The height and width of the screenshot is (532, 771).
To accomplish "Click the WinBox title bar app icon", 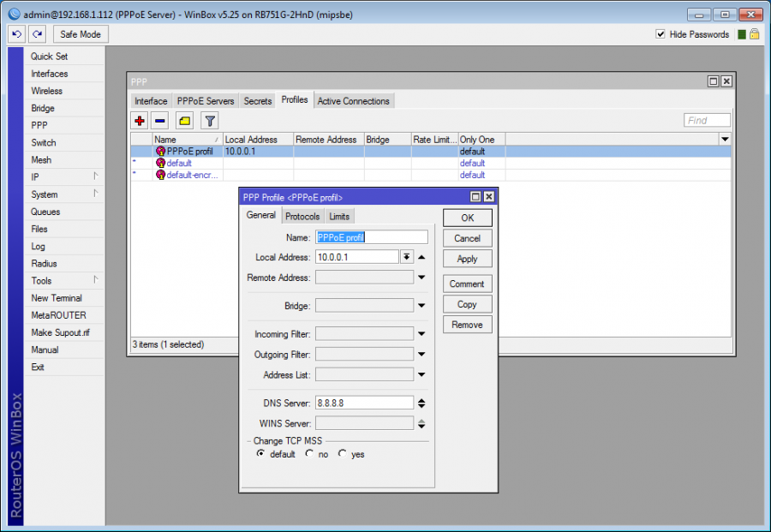I will click(x=15, y=15).
